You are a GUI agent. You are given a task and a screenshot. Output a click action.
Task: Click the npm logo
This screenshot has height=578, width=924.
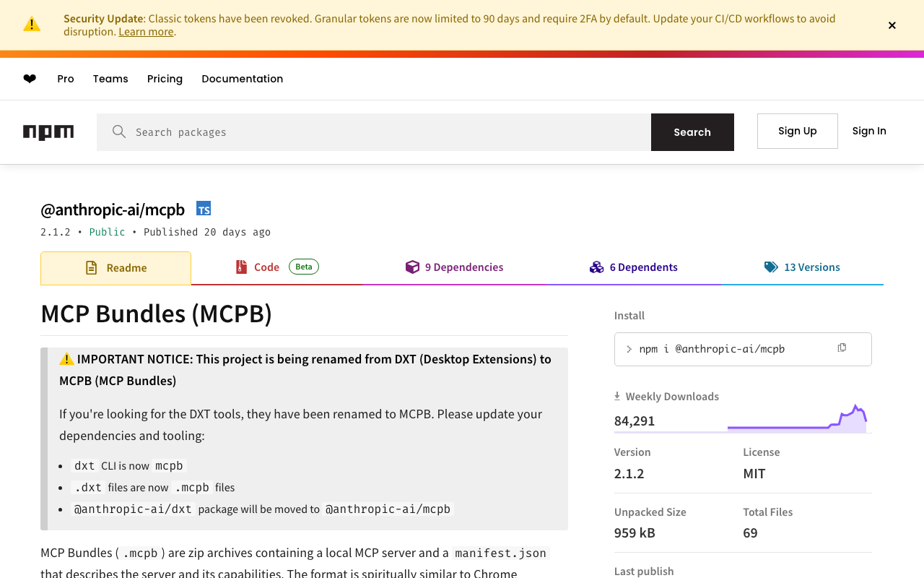click(48, 132)
